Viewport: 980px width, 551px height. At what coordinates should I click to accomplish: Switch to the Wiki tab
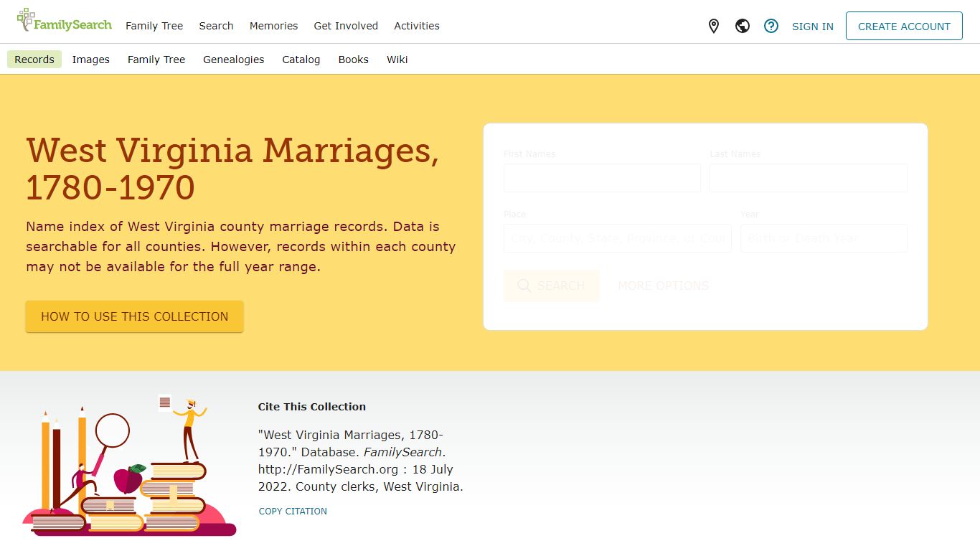[x=397, y=60]
